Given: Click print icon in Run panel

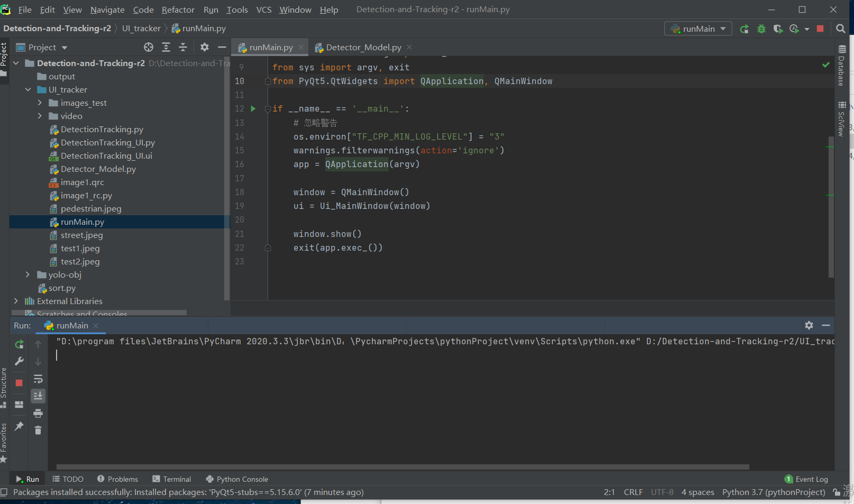Looking at the screenshot, I should 38,413.
